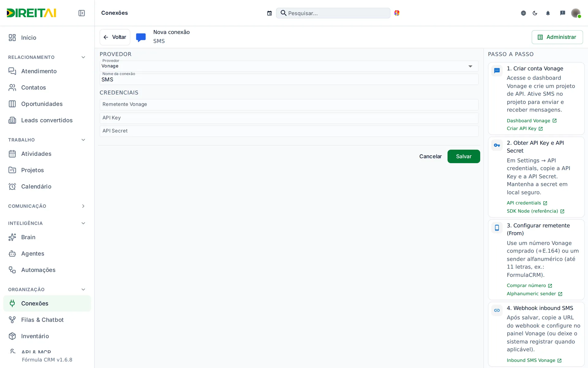This screenshot has width=588, height=368.
Task: Collapse the ORGANIZAÇÃO section
Action: [83, 289]
